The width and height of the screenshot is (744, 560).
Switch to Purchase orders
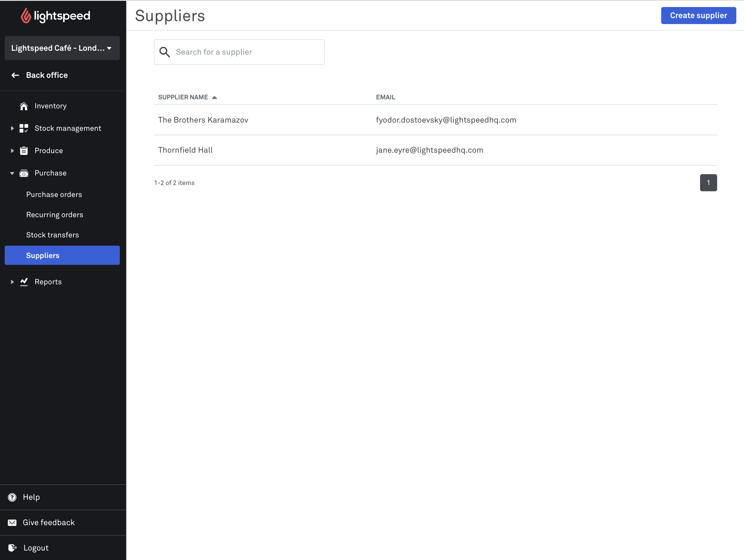54,194
